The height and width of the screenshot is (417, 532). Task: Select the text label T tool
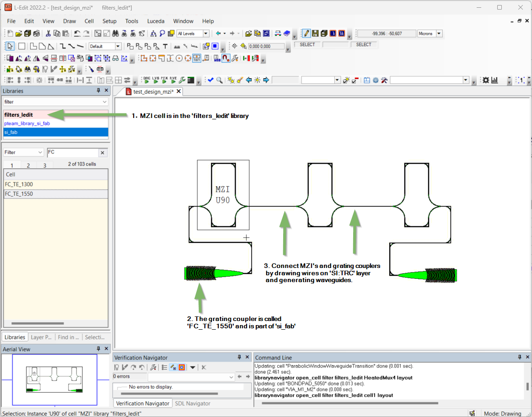point(165,46)
